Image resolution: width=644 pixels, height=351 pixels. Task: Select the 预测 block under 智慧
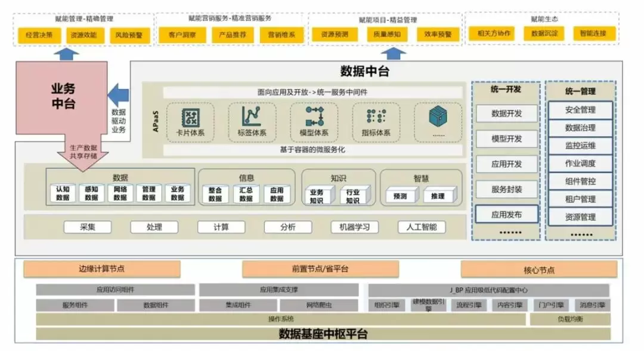click(x=400, y=196)
